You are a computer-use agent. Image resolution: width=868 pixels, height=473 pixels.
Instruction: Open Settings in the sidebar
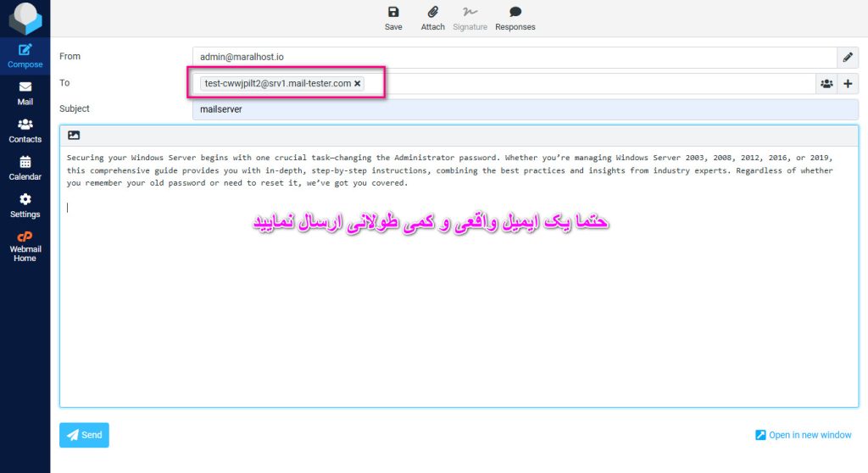[x=25, y=205]
